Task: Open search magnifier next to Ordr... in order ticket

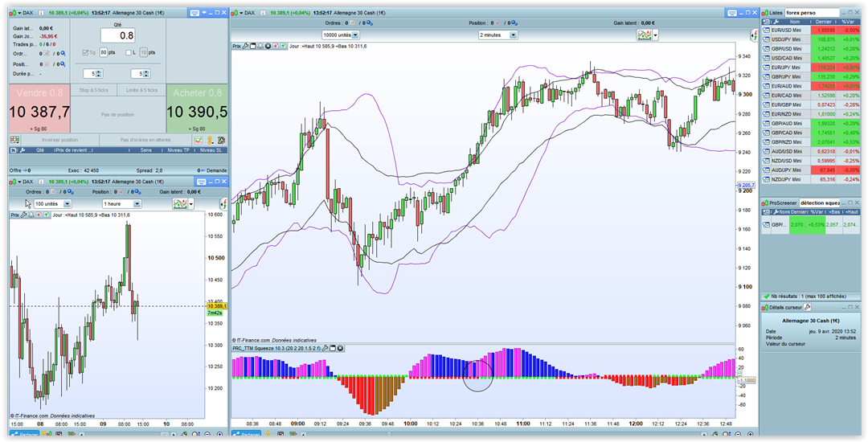Action: click(x=63, y=53)
